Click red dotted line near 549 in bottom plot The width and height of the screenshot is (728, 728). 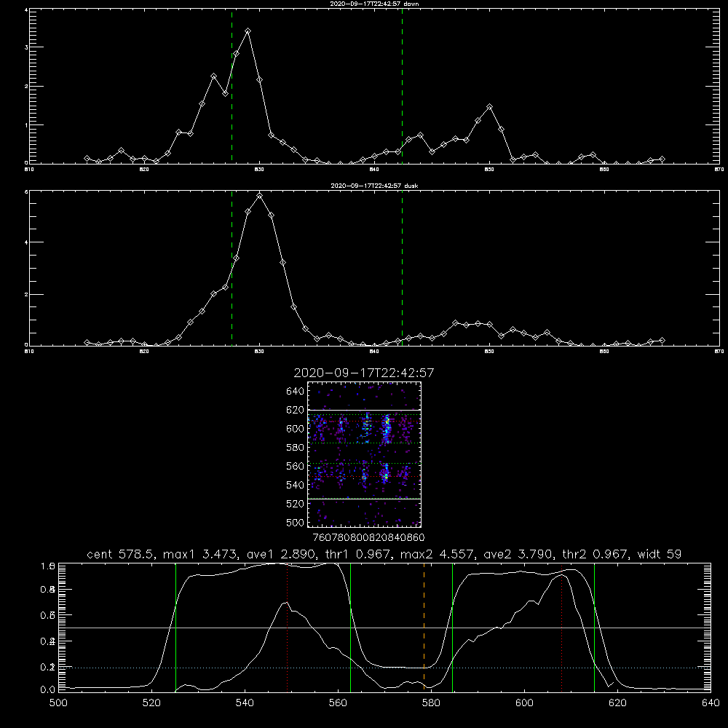click(288, 628)
